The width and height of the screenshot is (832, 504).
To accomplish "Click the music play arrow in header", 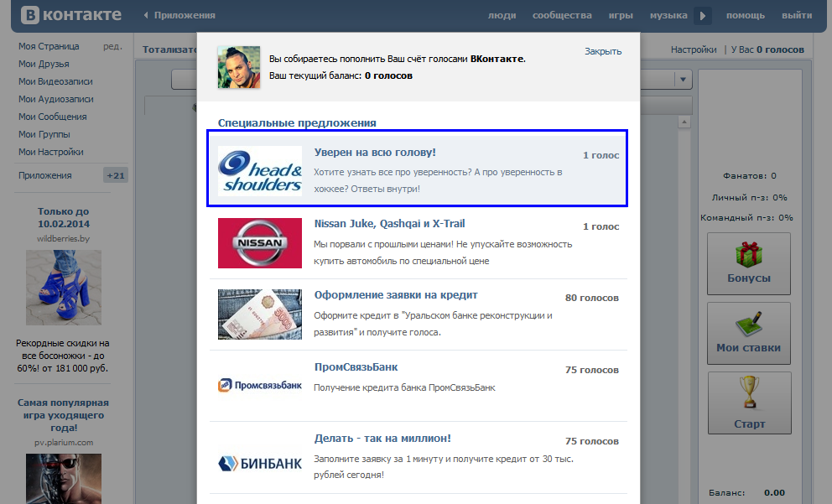I will (x=703, y=15).
